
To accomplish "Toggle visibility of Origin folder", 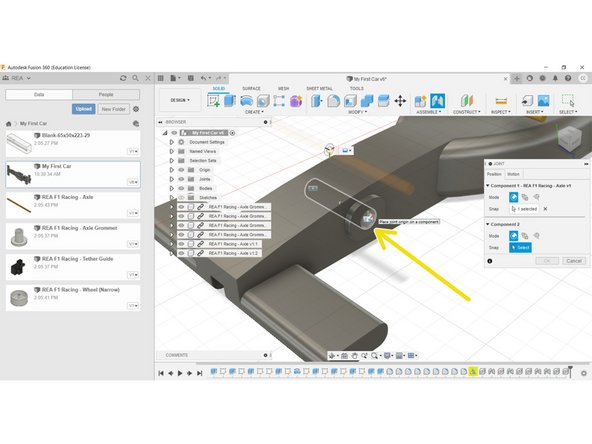I will pyautogui.click(x=182, y=170).
